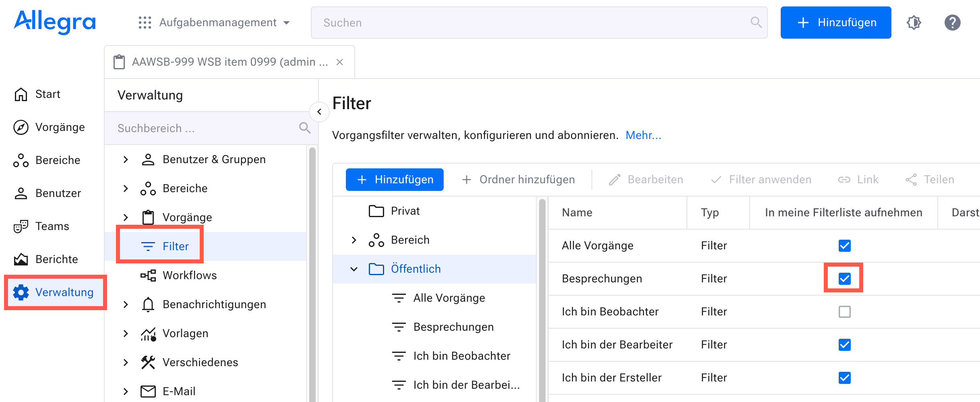Click the Berichte chart icon
980x402 pixels.
coord(21,259)
